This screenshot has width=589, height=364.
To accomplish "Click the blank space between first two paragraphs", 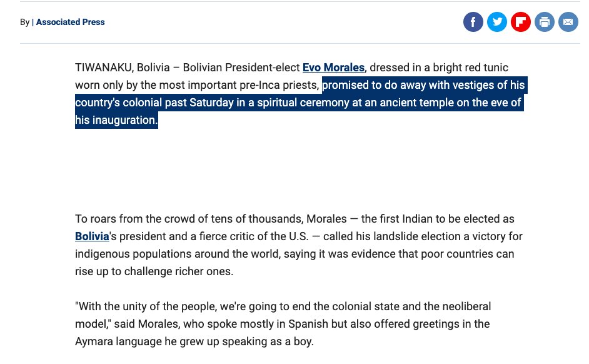I will click(294, 166).
